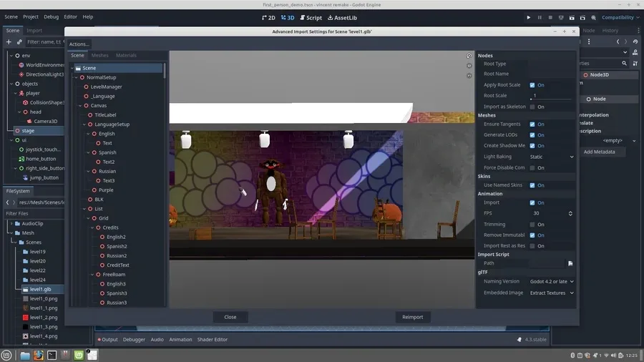
Task: Run the current scene via clapperboard icon
Action: (572, 18)
